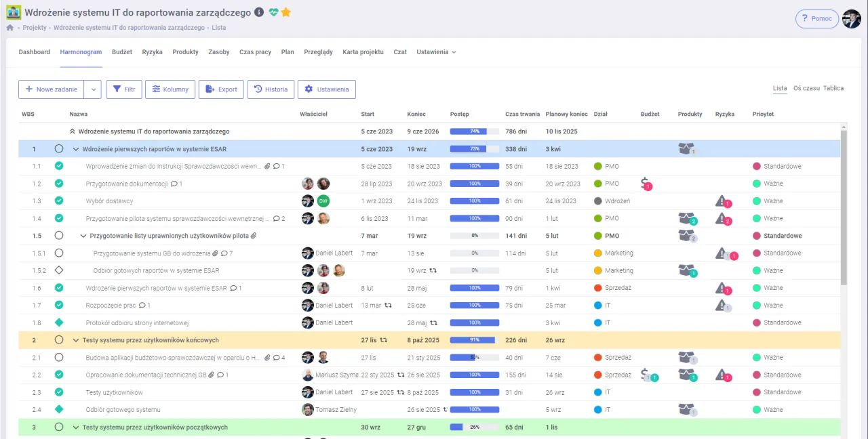Open the Ustawienia dropdown in navigation tabs
Image resolution: width=868 pixels, height=439 pixels.
click(436, 52)
